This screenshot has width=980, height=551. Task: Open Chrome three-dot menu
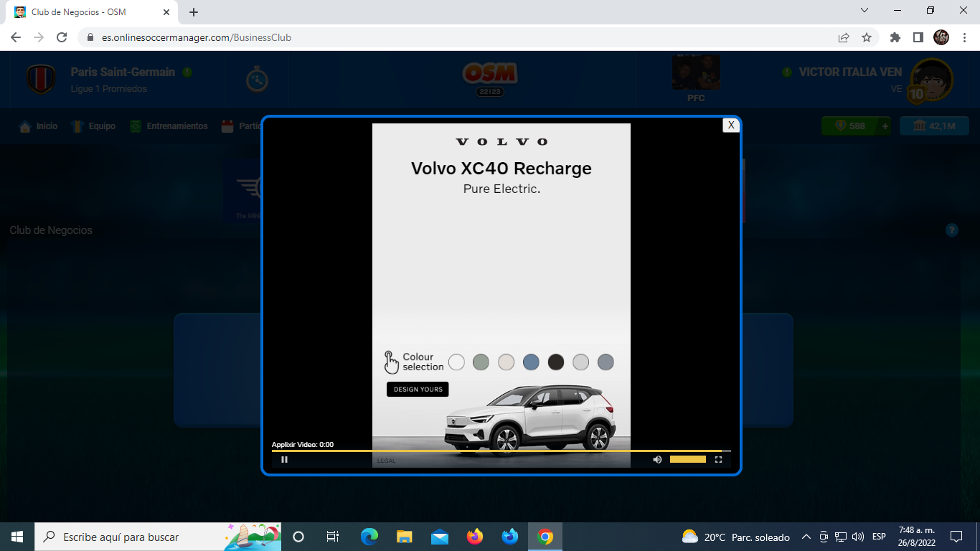tap(963, 37)
